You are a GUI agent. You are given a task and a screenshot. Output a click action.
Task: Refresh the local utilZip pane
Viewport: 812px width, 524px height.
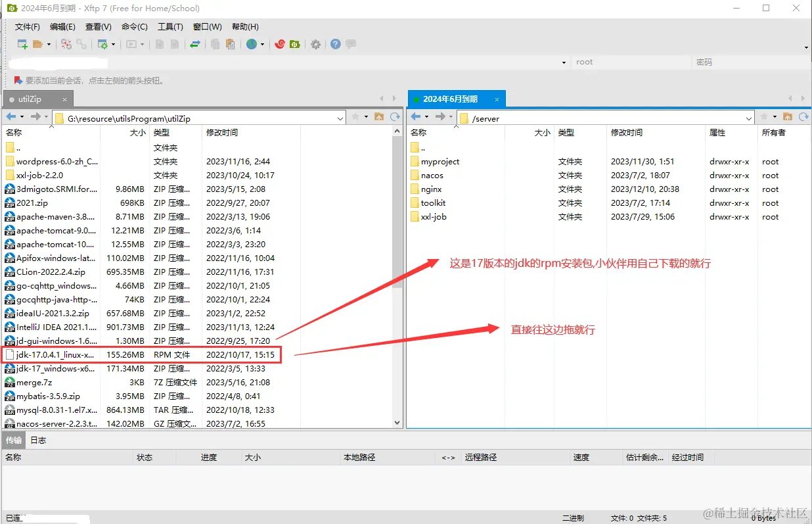395,116
